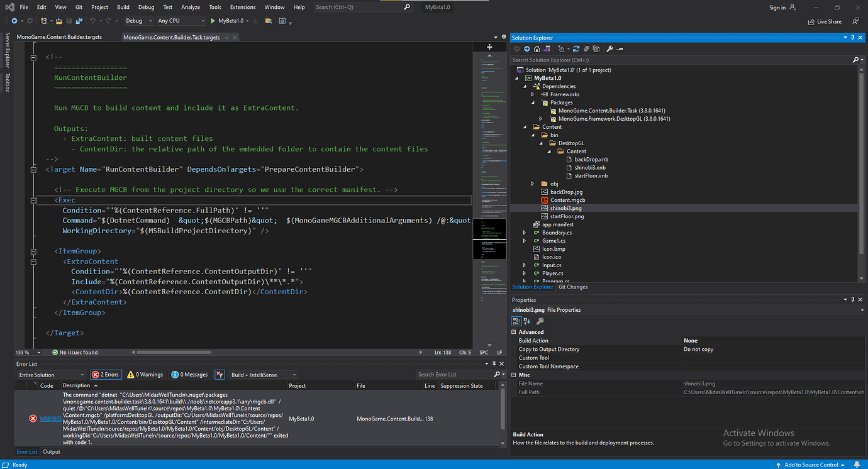Toggle the 0 Messages filter button
This screenshot has width=868, height=469.
click(189, 374)
